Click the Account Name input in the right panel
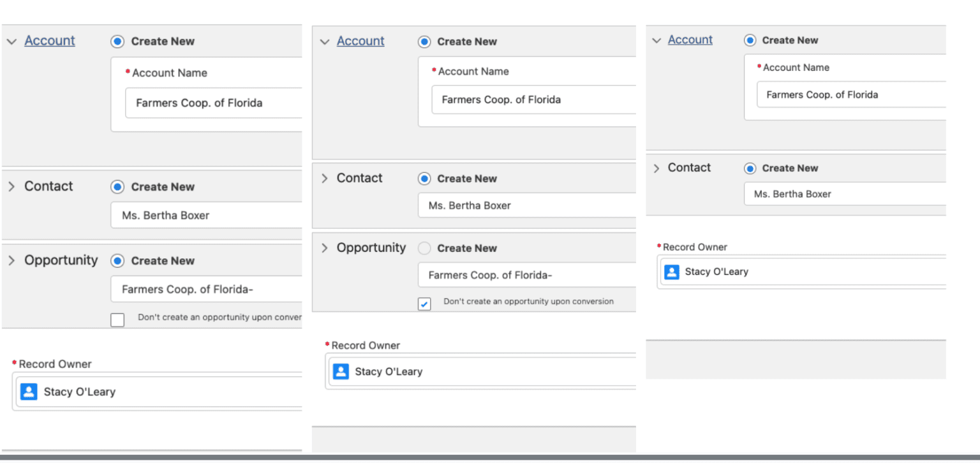The height and width of the screenshot is (463, 980). tap(849, 94)
